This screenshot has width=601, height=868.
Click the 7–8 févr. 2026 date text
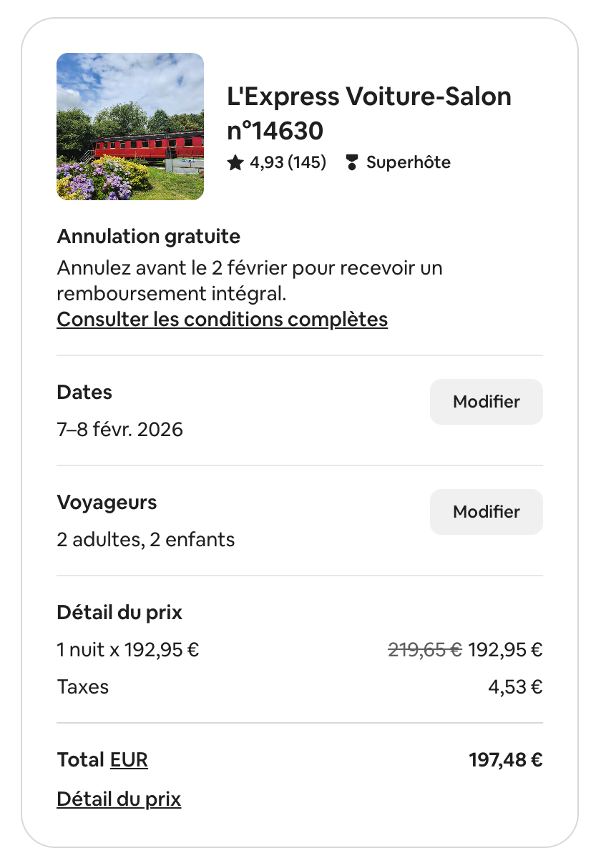pos(120,430)
